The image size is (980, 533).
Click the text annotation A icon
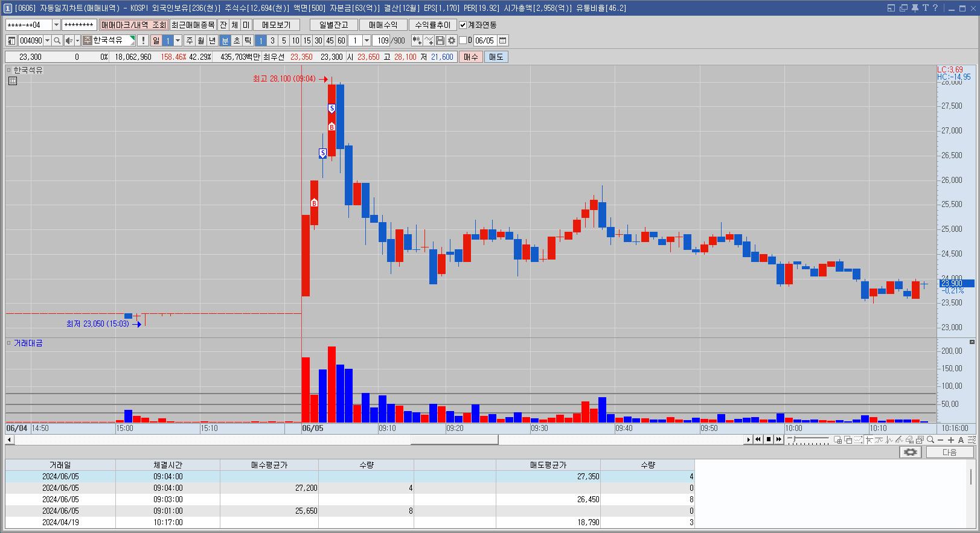coord(961,440)
